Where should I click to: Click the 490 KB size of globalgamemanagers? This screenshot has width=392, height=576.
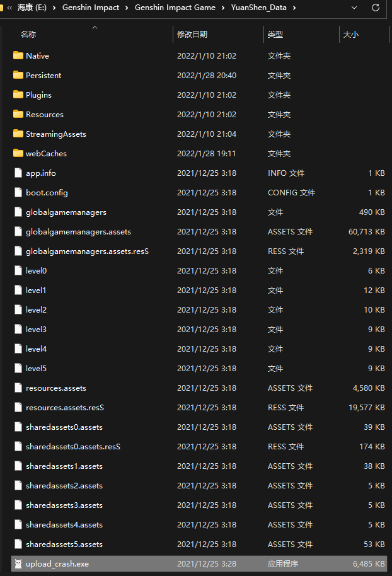pyautogui.click(x=372, y=212)
